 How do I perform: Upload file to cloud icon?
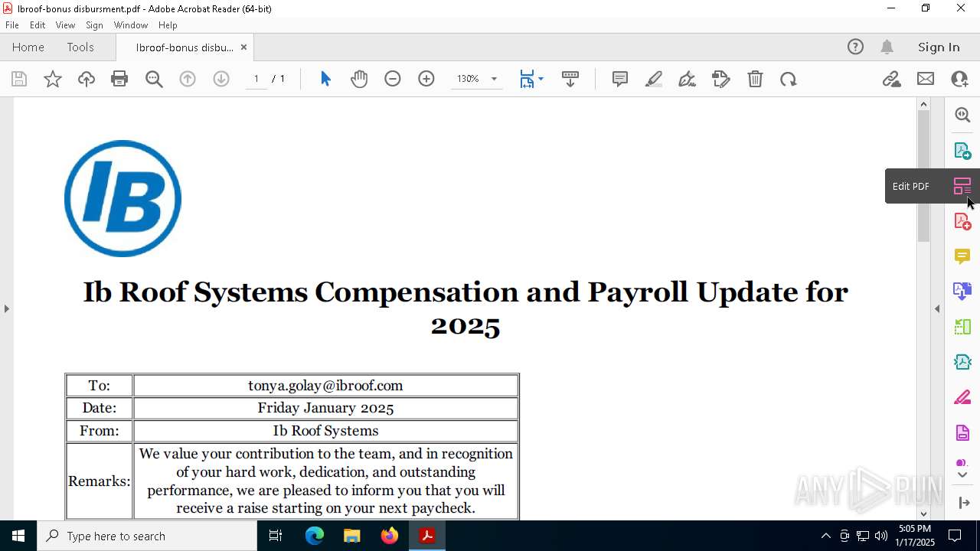point(87,79)
